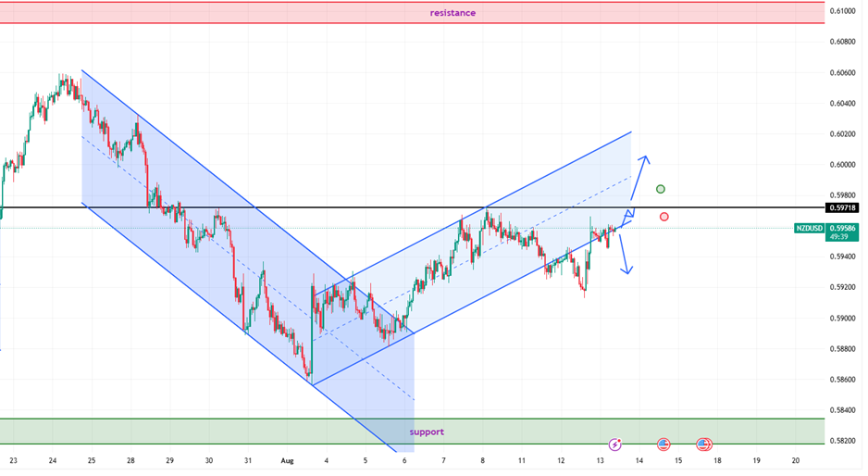
Task: Click date label 29 on time axis
Action: coord(170,460)
